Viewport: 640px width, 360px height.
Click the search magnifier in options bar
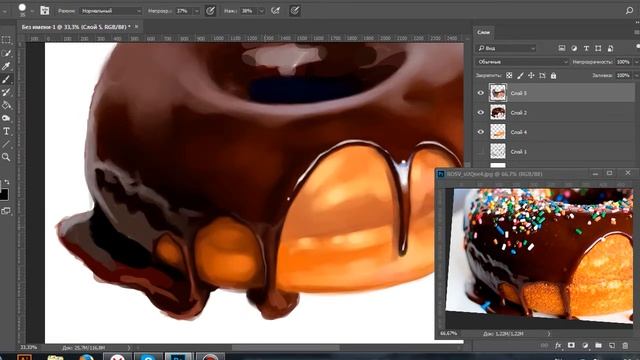pos(629,11)
